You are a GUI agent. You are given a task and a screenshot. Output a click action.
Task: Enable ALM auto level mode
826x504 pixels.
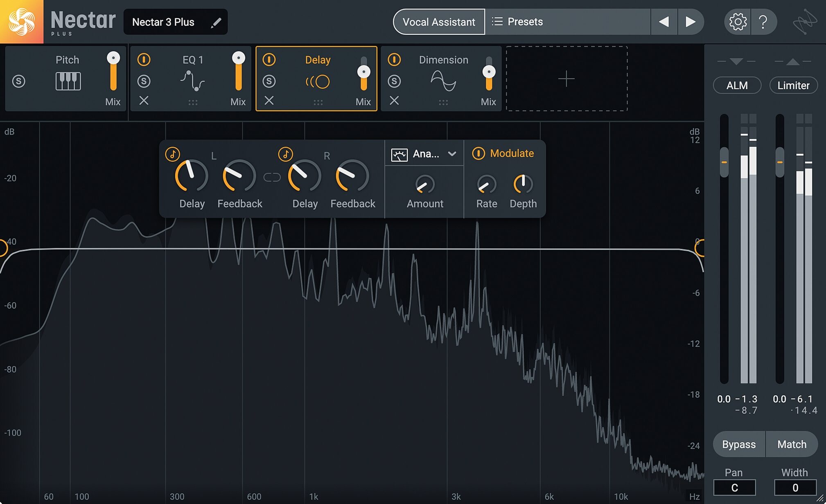(x=737, y=85)
